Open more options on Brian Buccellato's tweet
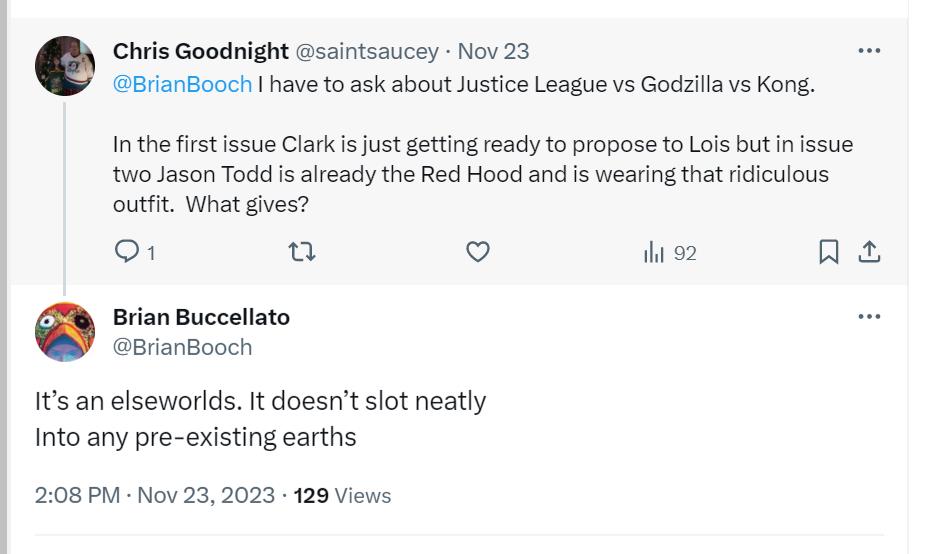Viewport: 931px width, 554px height. pos(869,316)
